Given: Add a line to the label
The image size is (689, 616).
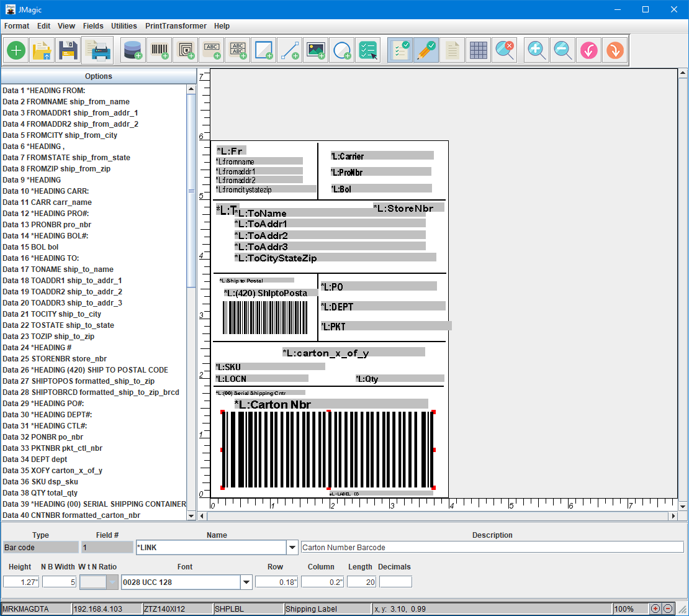Looking at the screenshot, I should click(x=290, y=50).
